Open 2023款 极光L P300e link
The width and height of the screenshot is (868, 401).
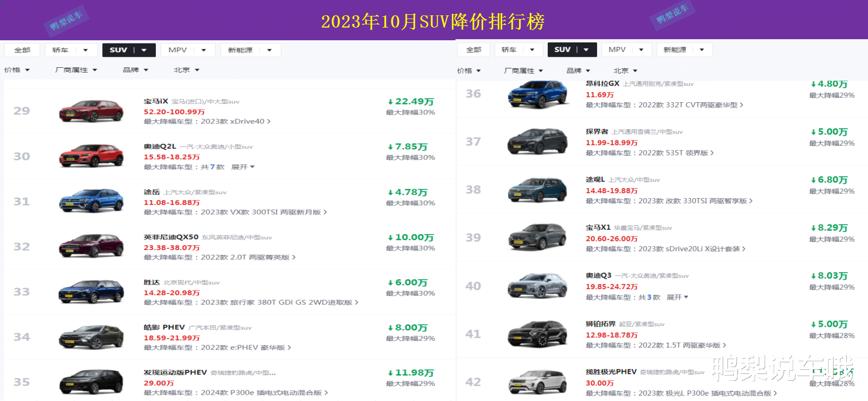click(x=707, y=394)
